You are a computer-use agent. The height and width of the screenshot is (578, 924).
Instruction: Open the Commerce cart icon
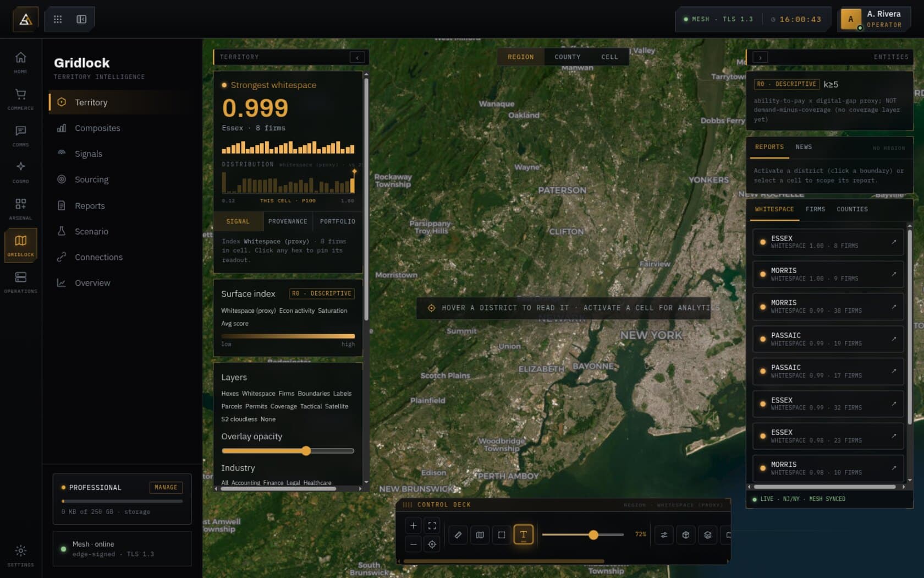(20, 99)
